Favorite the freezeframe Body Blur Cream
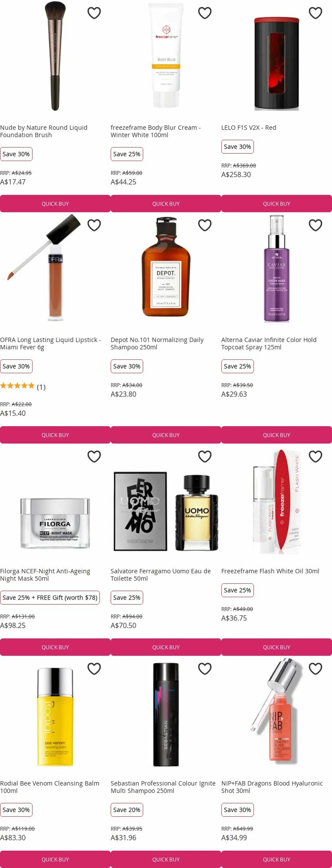Image resolution: width=332 pixels, height=868 pixels. (x=205, y=13)
